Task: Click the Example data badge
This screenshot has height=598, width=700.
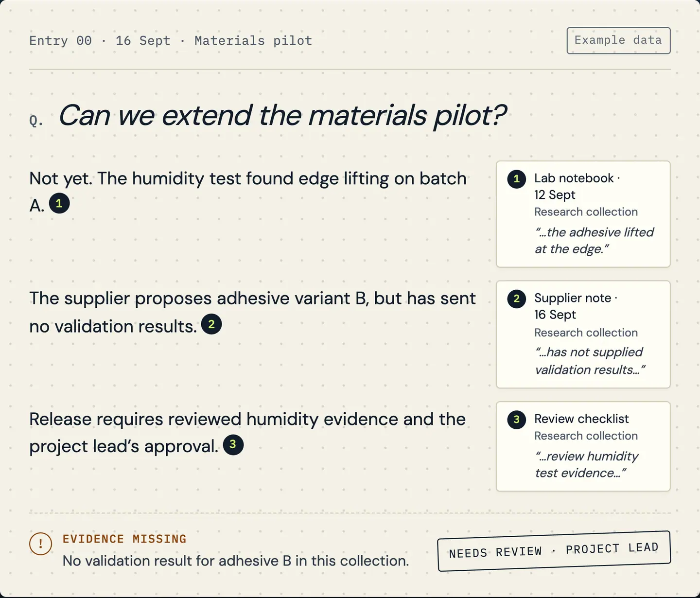Action: 618,40
